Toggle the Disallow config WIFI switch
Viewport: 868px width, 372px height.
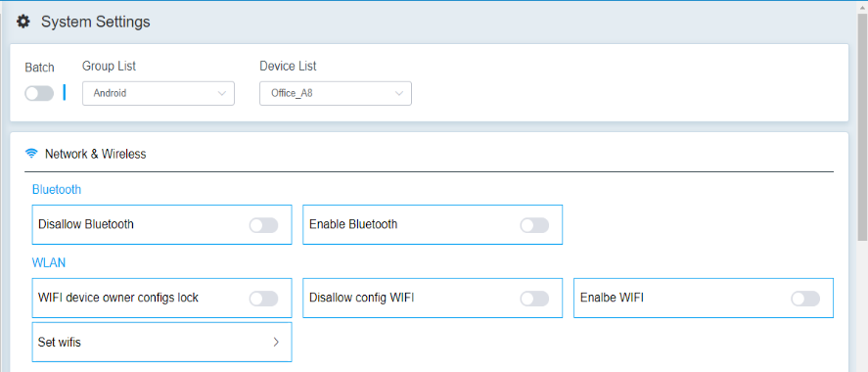(534, 299)
